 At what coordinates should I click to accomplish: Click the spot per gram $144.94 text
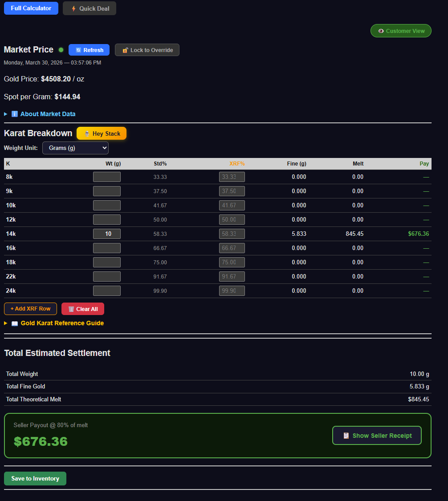pos(67,97)
